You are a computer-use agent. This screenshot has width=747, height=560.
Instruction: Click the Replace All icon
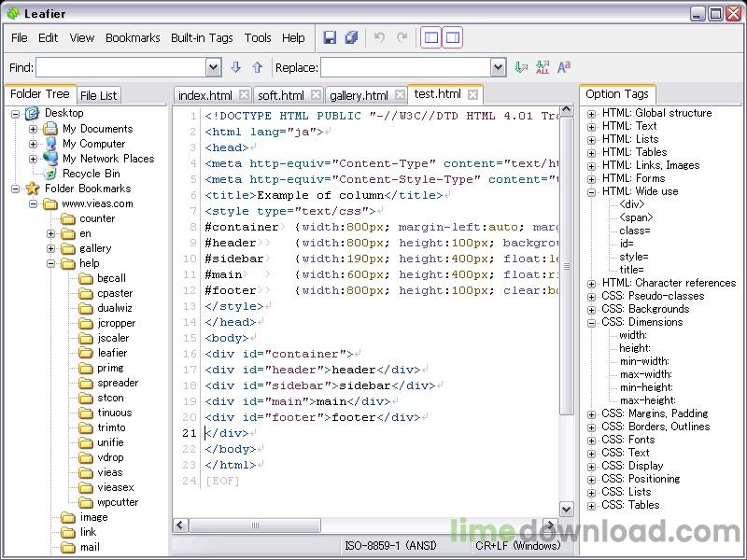[x=543, y=67]
